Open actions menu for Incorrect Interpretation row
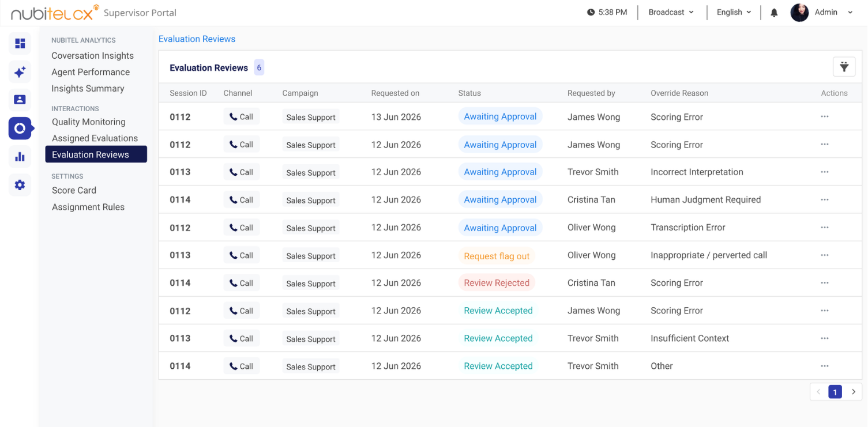The image size is (868, 427). point(825,172)
